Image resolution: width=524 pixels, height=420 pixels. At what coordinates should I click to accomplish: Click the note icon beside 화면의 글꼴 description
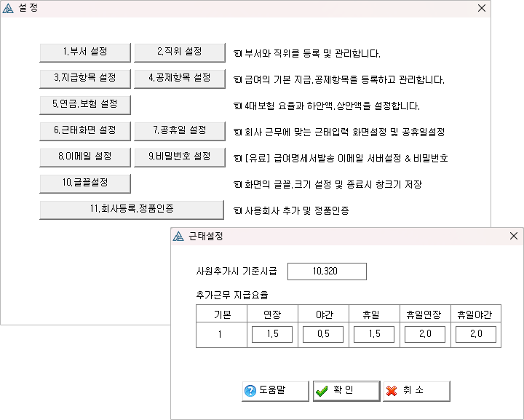tap(237, 185)
